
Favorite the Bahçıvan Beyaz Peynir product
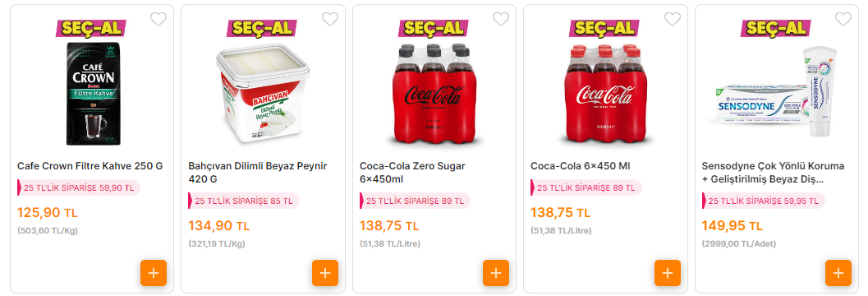(x=330, y=20)
